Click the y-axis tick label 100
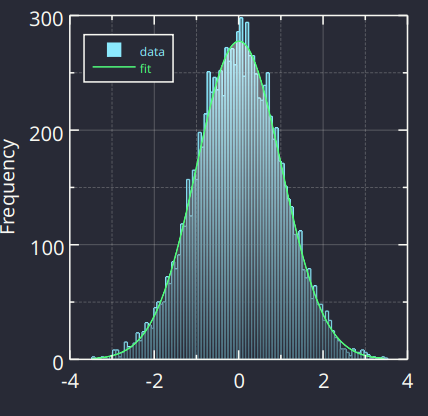This screenshot has height=416, width=428. tap(47, 248)
